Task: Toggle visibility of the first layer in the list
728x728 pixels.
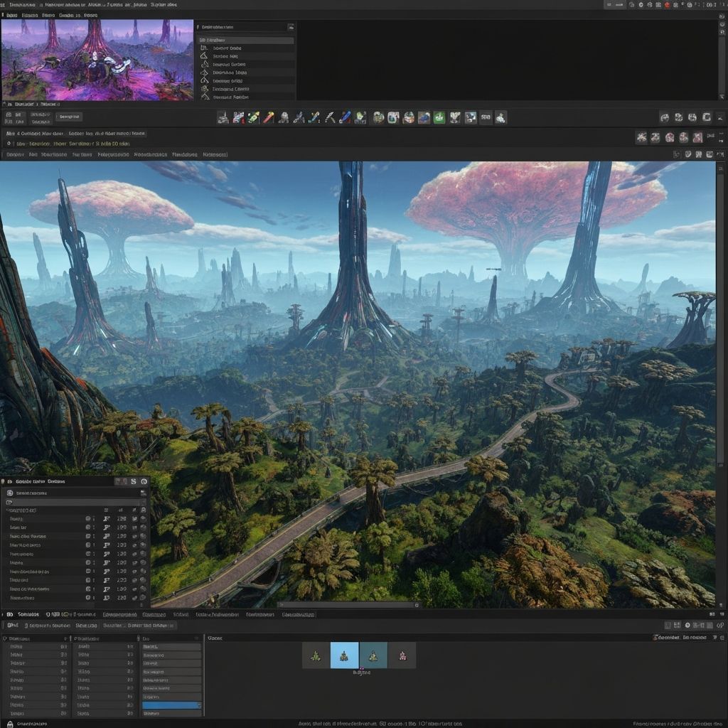Action: click(87, 518)
